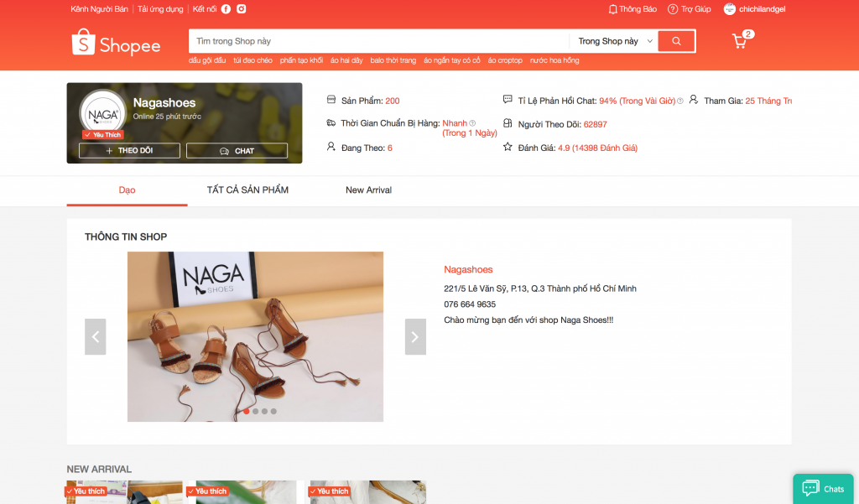Click the Shopee logo
Image resolution: width=859 pixels, height=504 pixels.
click(116, 42)
